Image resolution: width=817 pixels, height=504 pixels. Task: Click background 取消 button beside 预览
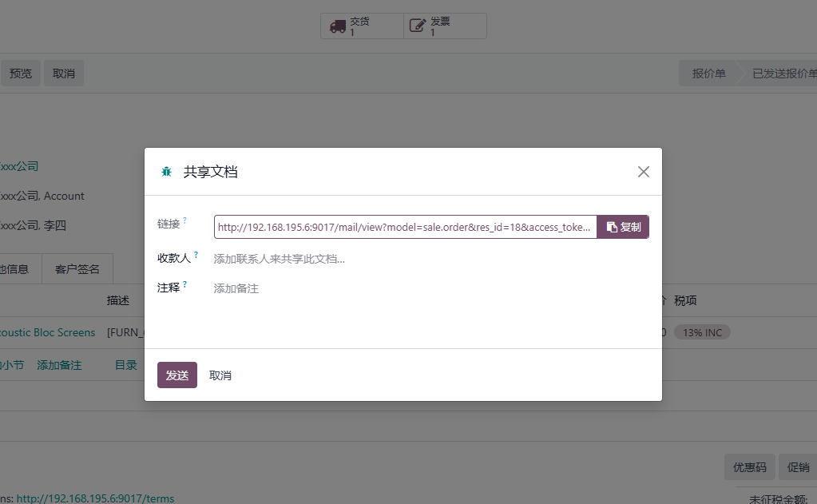pos(64,73)
